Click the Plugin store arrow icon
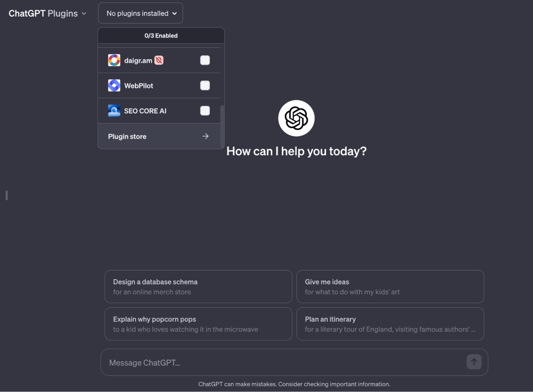Image resolution: width=533 pixels, height=392 pixels. (x=206, y=136)
